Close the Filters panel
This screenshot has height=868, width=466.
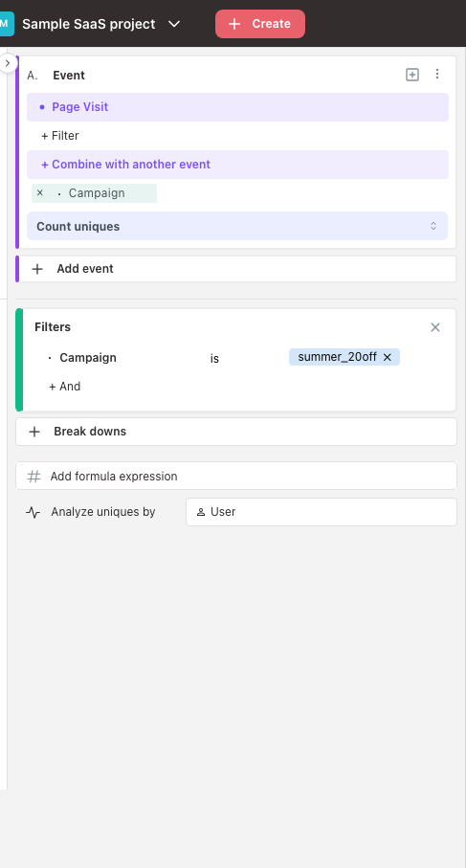point(435,327)
